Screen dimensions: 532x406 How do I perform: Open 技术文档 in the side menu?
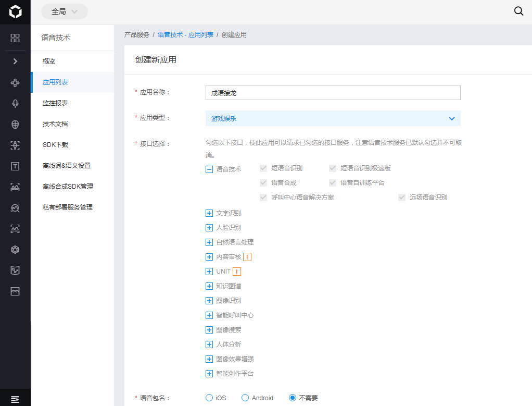72,124
